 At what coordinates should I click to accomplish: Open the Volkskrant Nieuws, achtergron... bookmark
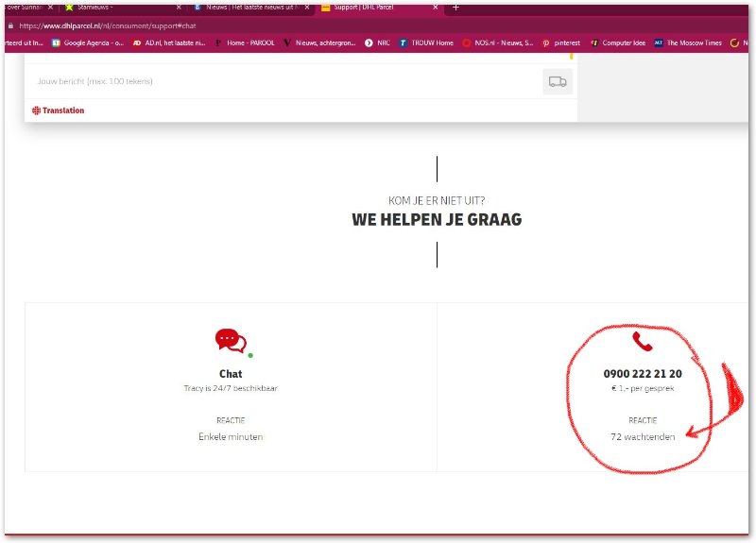(x=319, y=42)
